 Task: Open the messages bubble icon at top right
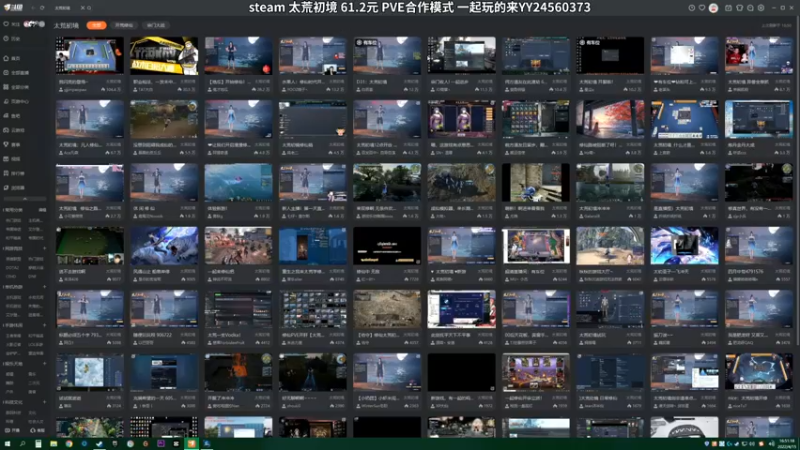pyautogui.click(x=751, y=8)
